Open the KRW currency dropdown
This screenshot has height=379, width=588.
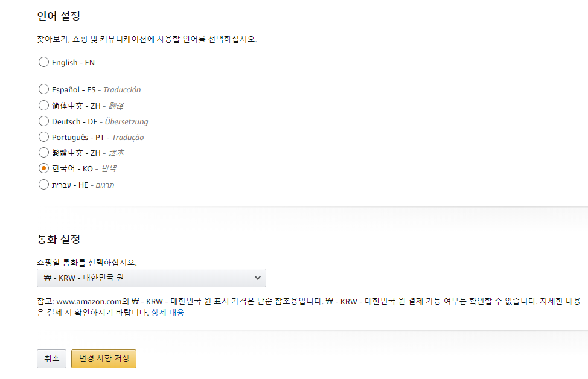tap(152, 278)
